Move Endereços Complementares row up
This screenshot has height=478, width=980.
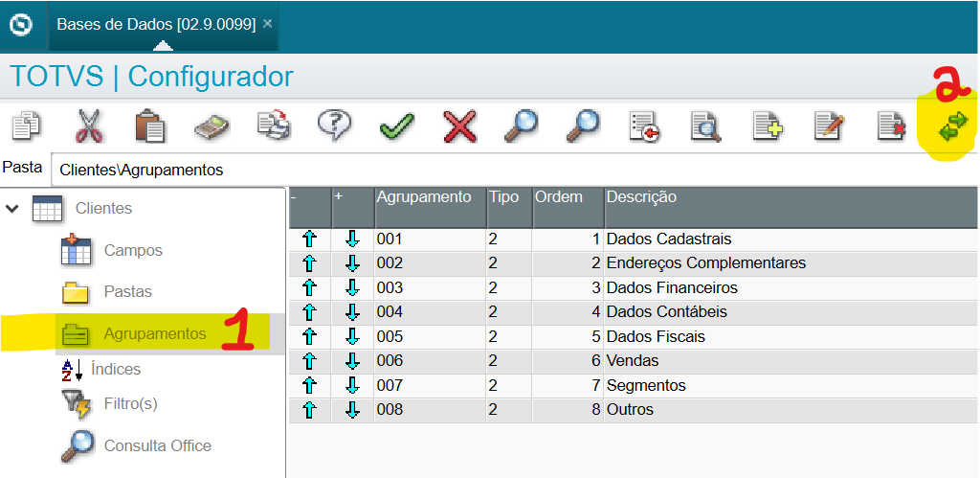(310, 263)
